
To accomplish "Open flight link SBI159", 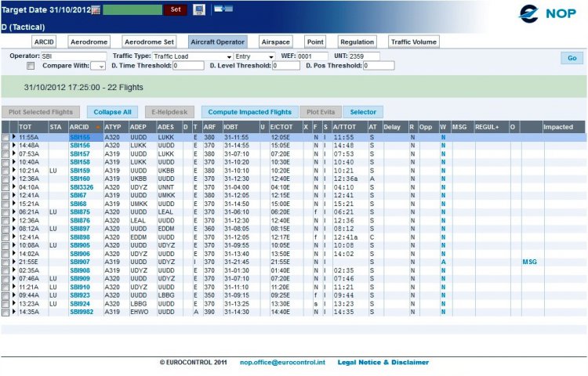I will (x=80, y=171).
